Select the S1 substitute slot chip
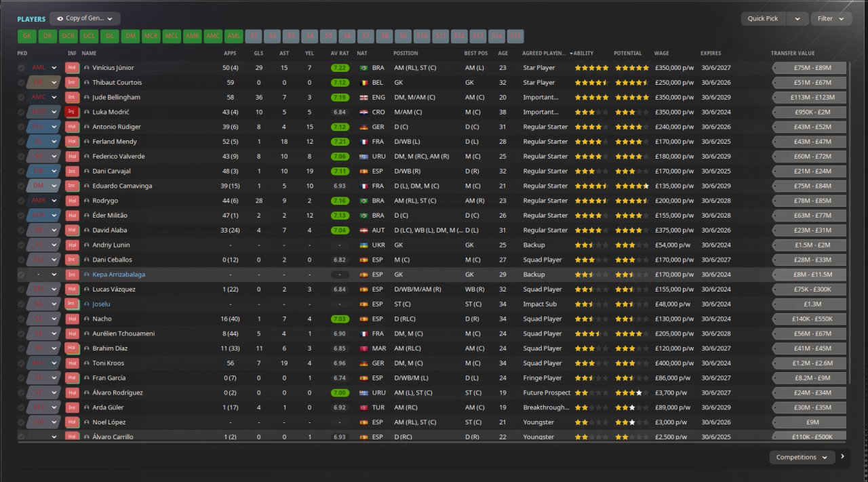Viewport: 868px width, 482px height. click(254, 37)
